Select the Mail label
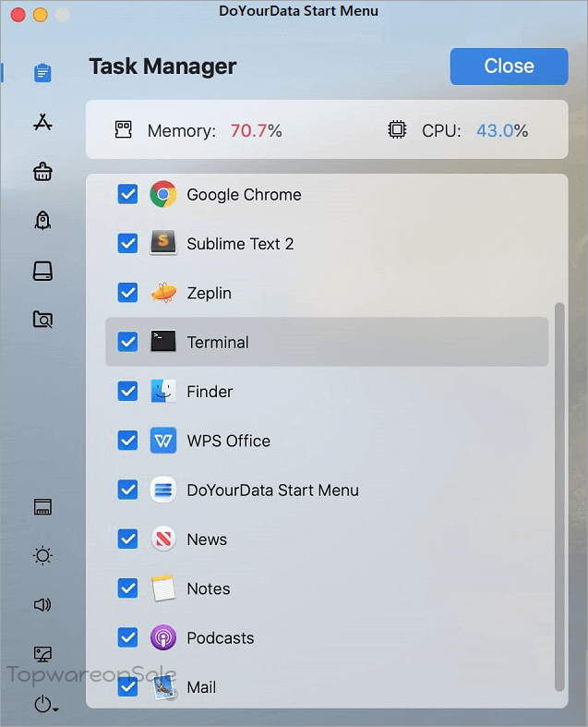 [201, 687]
